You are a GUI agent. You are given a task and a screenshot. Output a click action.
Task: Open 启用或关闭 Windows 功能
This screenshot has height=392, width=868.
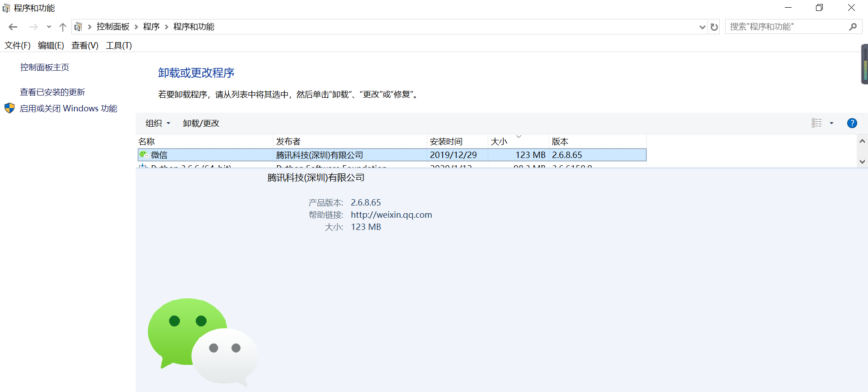click(x=69, y=109)
